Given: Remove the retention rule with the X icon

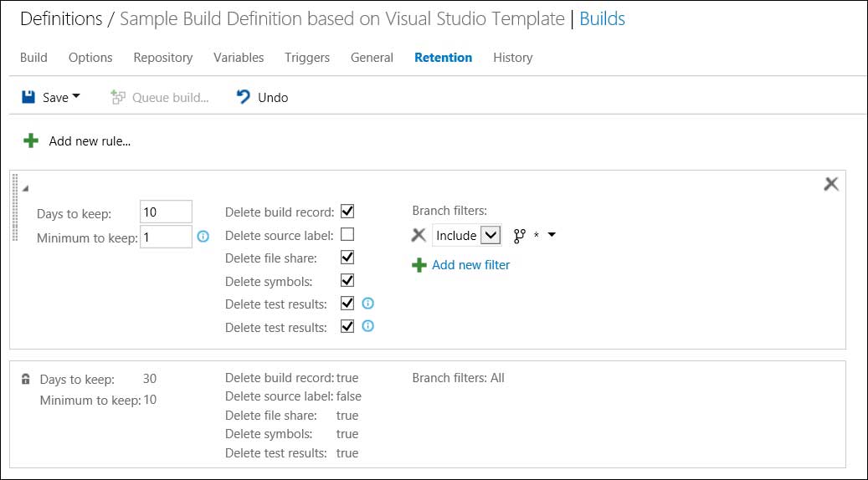Looking at the screenshot, I should [x=830, y=184].
